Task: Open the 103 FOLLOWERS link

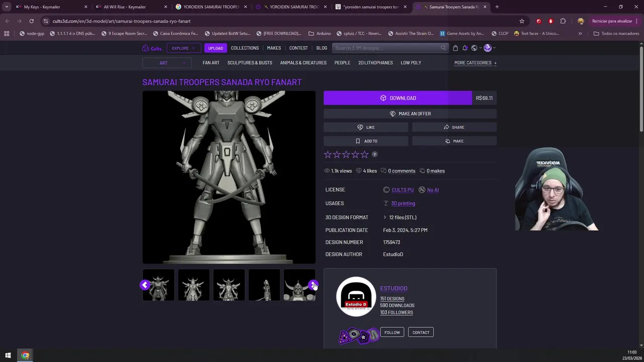Action: click(x=396, y=313)
